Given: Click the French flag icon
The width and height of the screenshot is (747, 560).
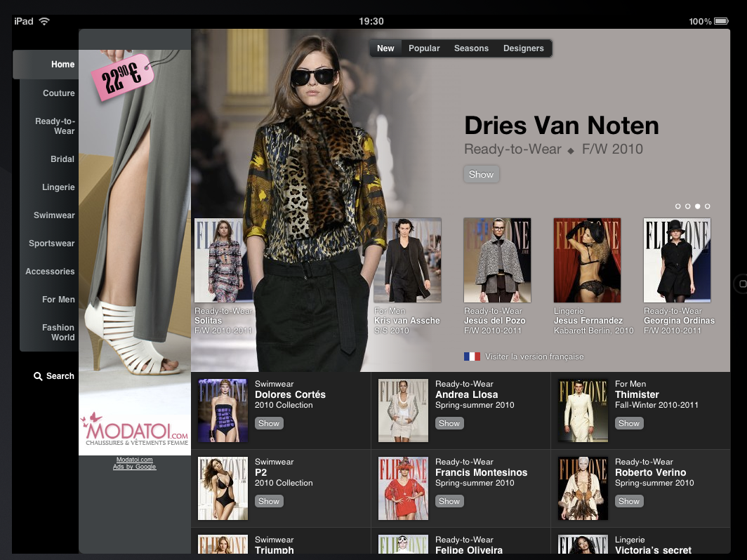Looking at the screenshot, I should point(471,356).
